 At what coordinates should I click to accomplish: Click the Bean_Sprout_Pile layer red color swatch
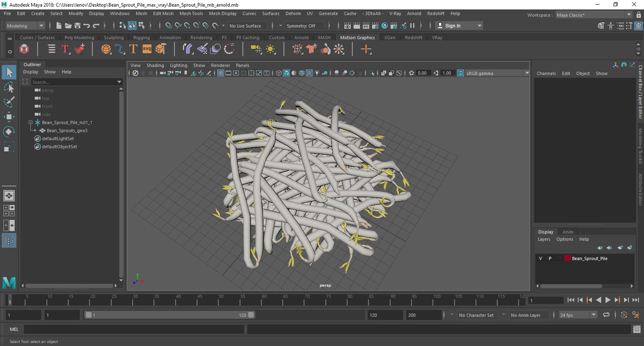[x=568, y=258]
